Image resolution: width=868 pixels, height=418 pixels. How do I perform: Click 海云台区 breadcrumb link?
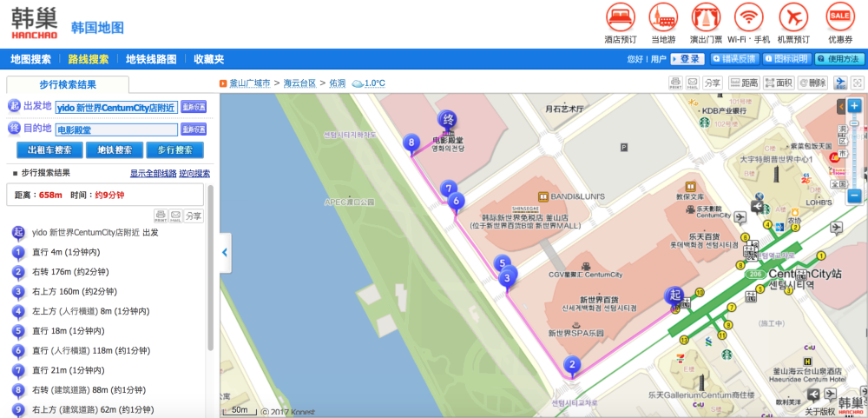pyautogui.click(x=299, y=83)
